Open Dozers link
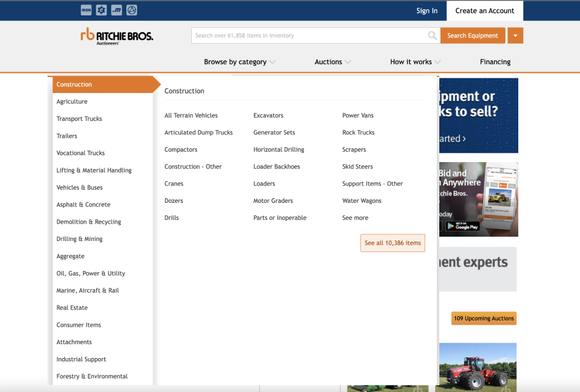 pos(173,200)
